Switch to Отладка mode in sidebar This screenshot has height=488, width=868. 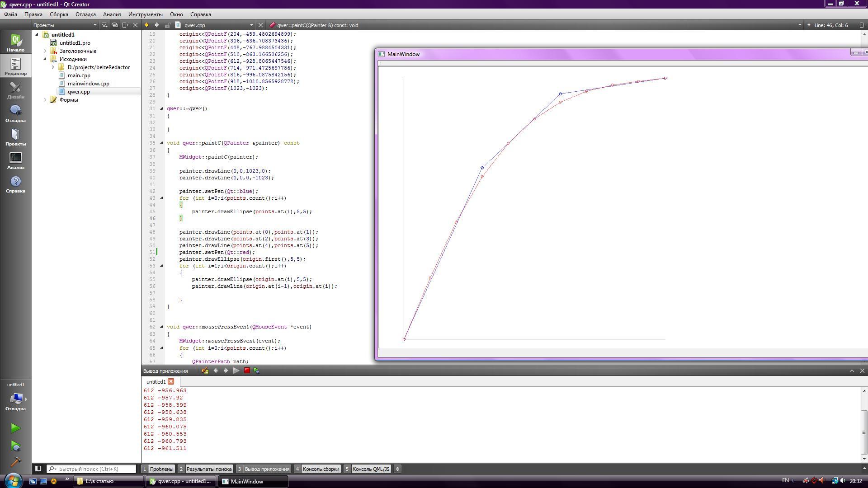coord(15,114)
